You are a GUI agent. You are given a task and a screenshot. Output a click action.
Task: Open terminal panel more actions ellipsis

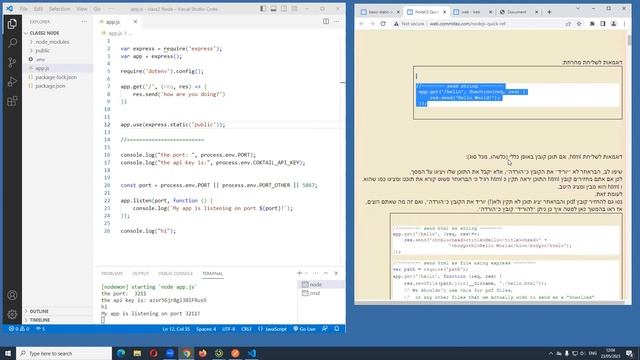[316, 273]
